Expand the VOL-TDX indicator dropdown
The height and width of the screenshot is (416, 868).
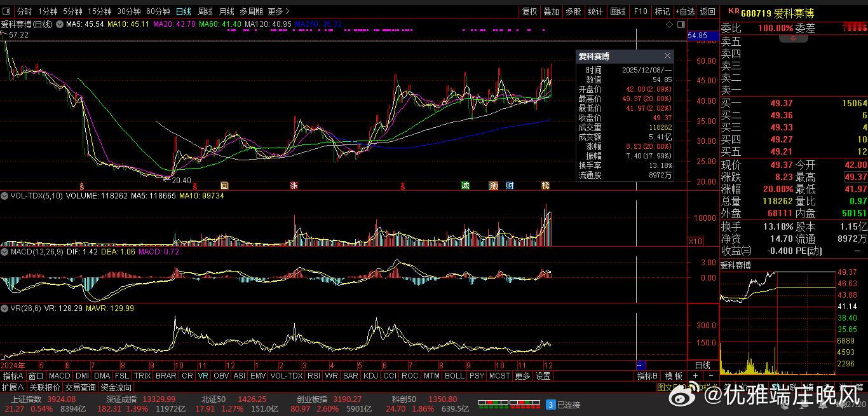click(4, 197)
